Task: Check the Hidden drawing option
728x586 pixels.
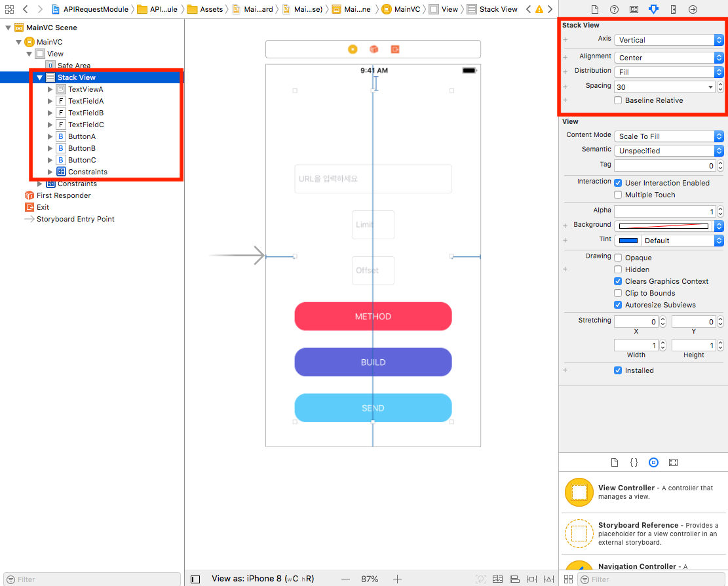Action: coord(618,269)
